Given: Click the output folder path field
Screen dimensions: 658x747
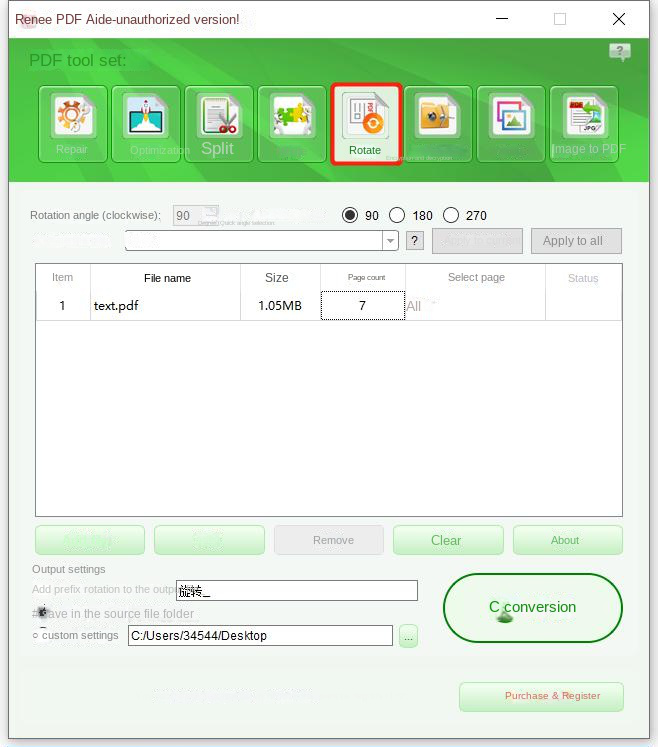Looking at the screenshot, I should tap(260, 636).
